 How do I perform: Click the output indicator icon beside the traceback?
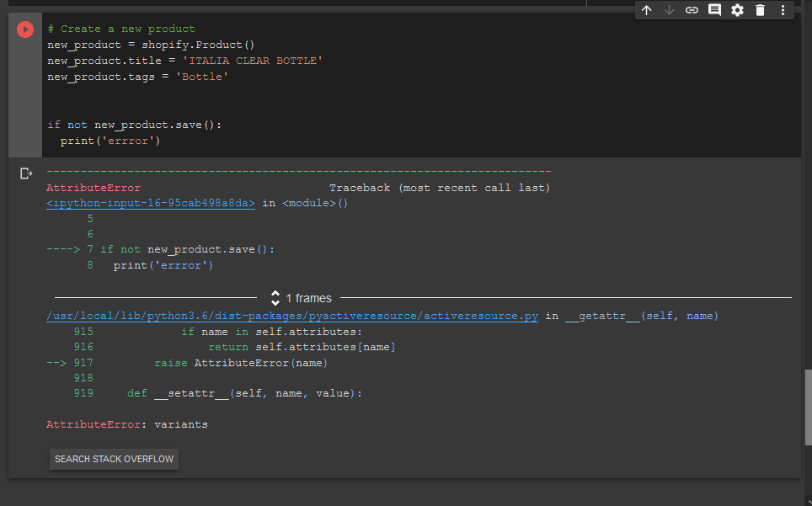25,173
